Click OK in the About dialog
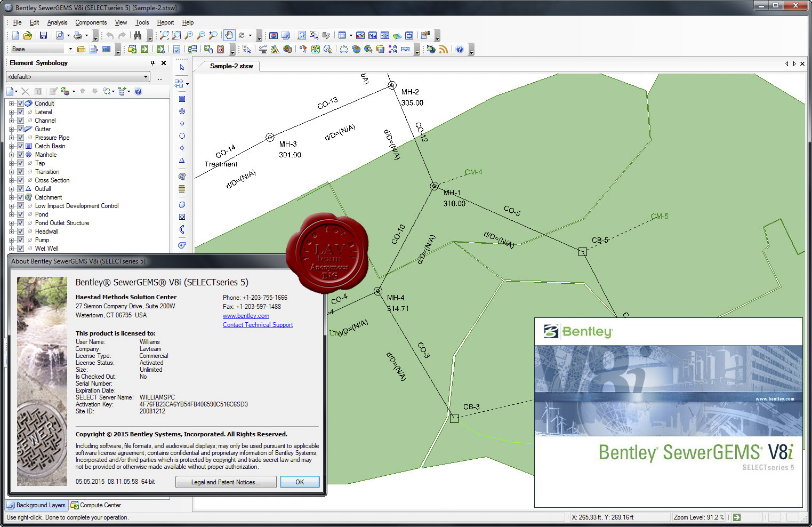Image resolution: width=812 pixels, height=527 pixels. point(300,482)
